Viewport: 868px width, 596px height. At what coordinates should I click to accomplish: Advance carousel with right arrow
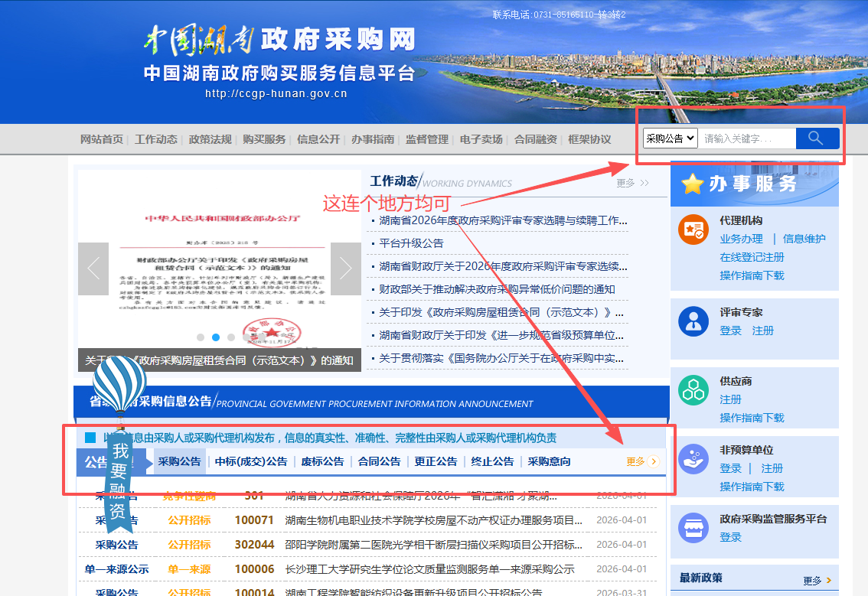tap(345, 269)
